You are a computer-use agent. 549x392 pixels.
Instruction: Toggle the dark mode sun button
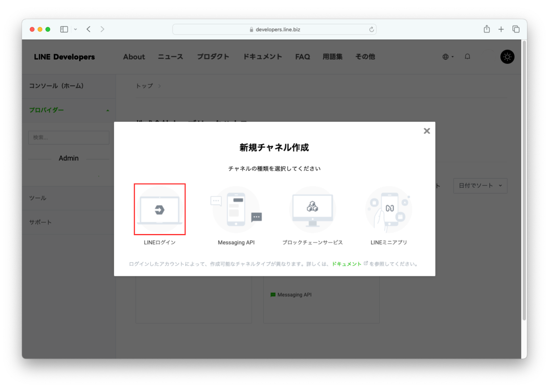pyautogui.click(x=507, y=57)
